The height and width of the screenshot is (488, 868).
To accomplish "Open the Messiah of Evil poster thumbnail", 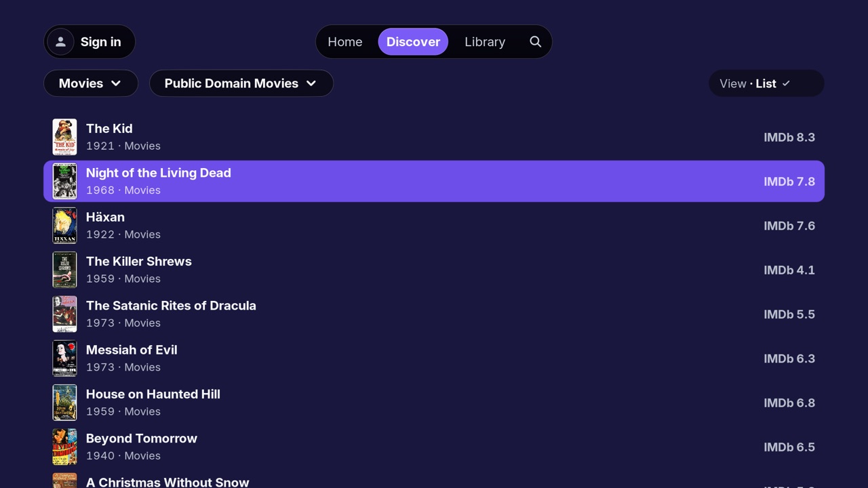I will click(x=64, y=359).
